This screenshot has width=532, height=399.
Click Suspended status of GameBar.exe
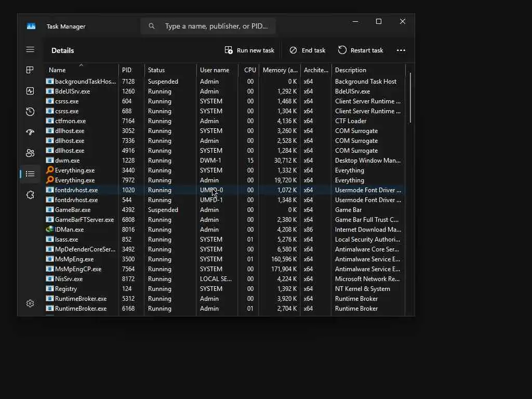pyautogui.click(x=163, y=210)
